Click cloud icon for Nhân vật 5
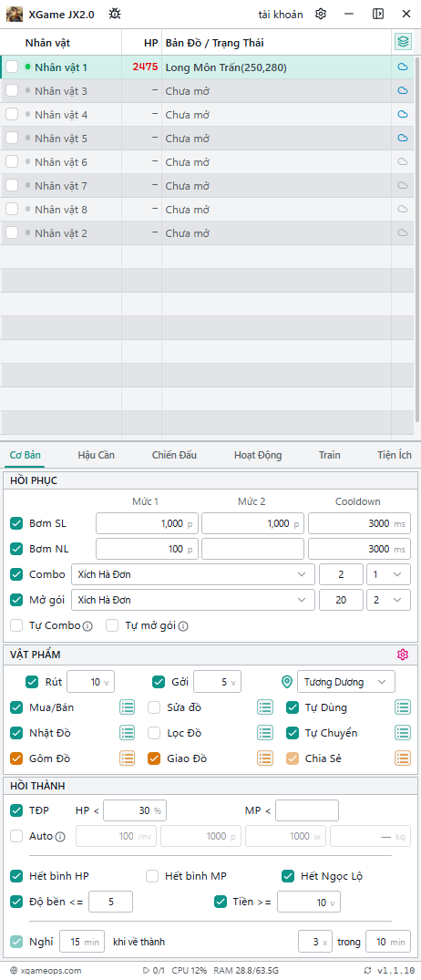 click(403, 139)
